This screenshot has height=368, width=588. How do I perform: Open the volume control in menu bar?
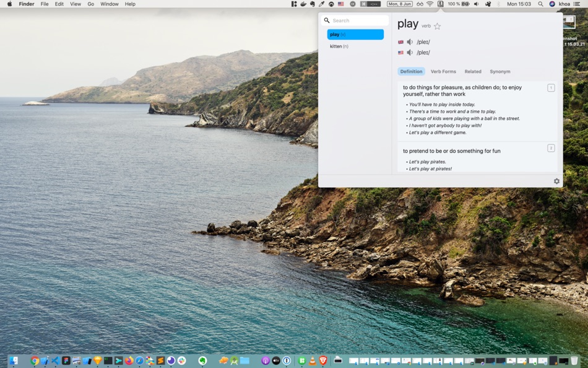pos(476,4)
